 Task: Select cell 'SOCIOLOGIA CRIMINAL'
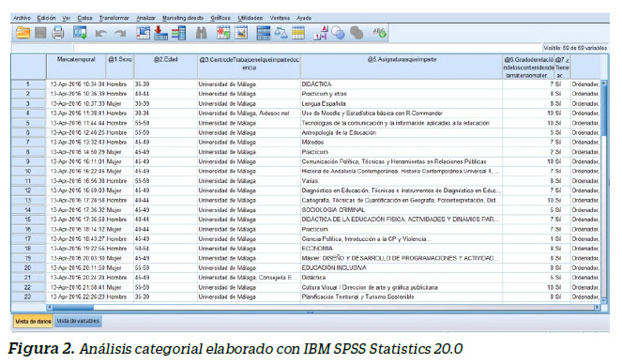click(402, 210)
